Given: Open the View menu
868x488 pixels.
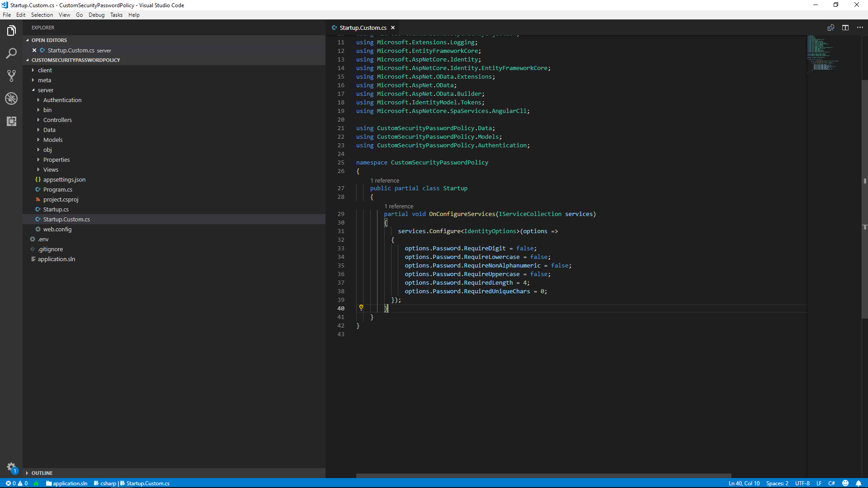Looking at the screenshot, I should pos(65,15).
